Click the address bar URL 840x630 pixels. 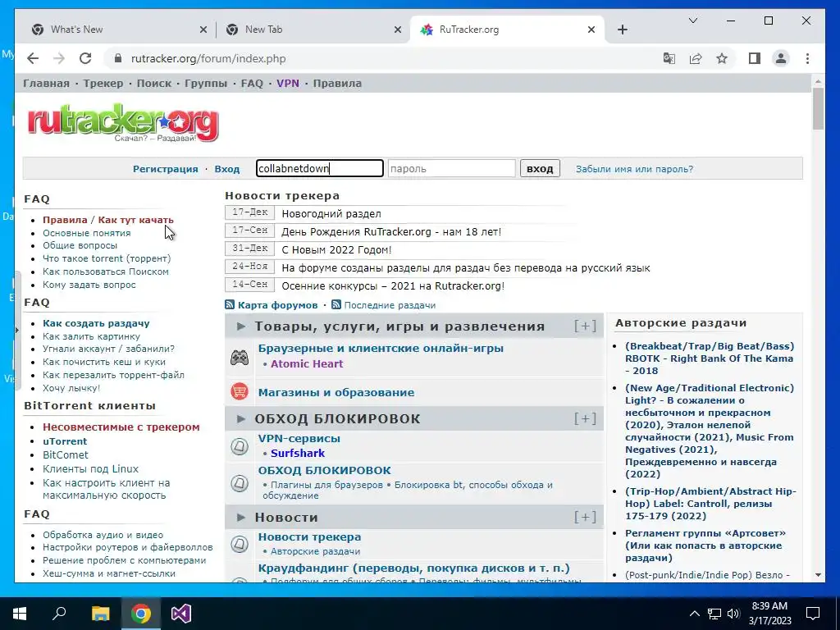tap(208, 58)
